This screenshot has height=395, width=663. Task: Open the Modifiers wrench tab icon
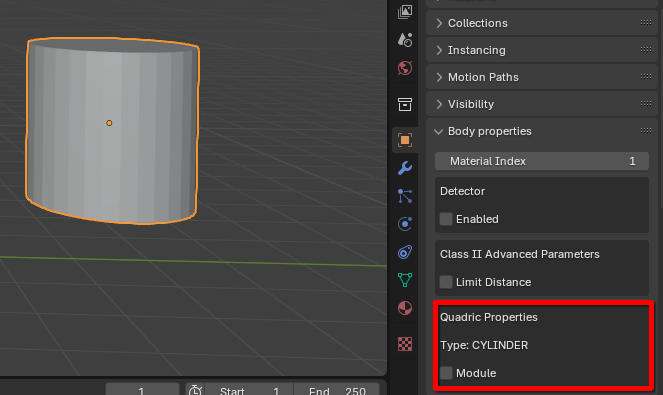coord(405,168)
